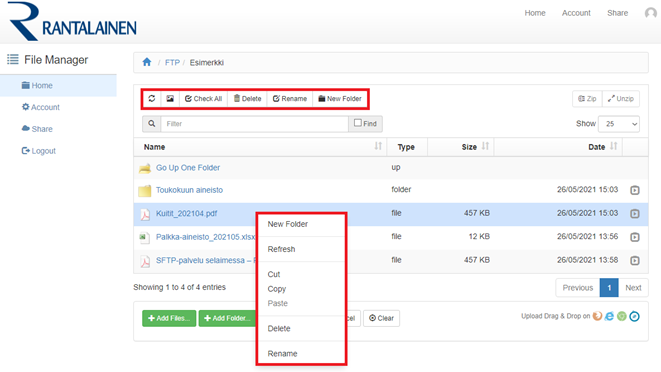The height and width of the screenshot is (372, 661).
Task: Click Next pagination button
Action: pos(633,288)
